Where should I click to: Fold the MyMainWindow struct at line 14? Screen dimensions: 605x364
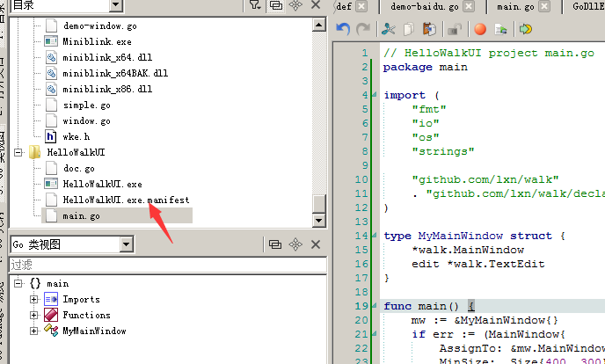pos(375,236)
